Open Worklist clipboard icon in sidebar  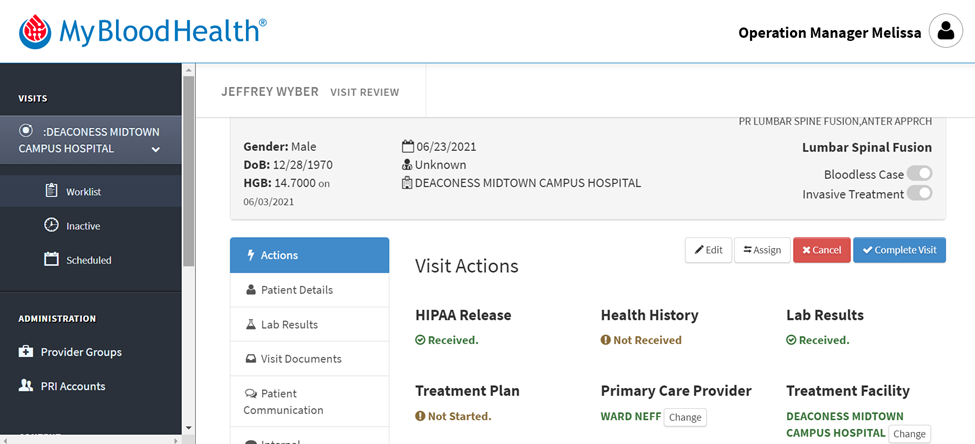52,191
